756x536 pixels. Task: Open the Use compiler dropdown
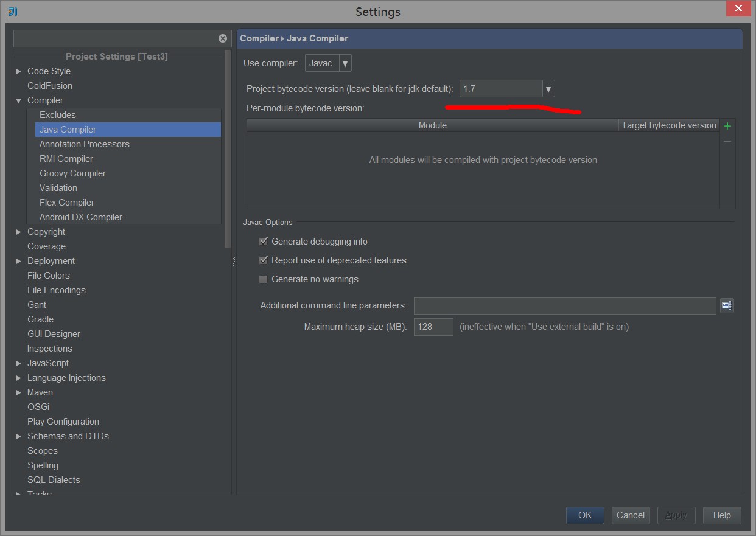pos(345,63)
